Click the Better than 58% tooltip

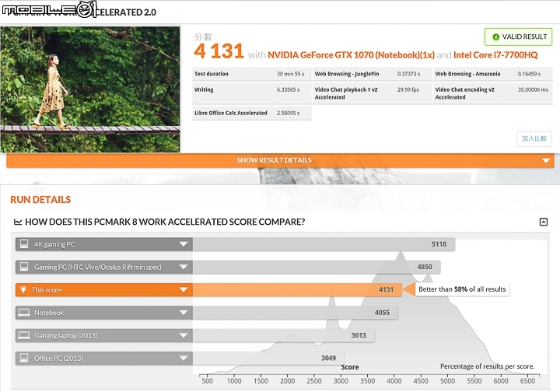[462, 289]
